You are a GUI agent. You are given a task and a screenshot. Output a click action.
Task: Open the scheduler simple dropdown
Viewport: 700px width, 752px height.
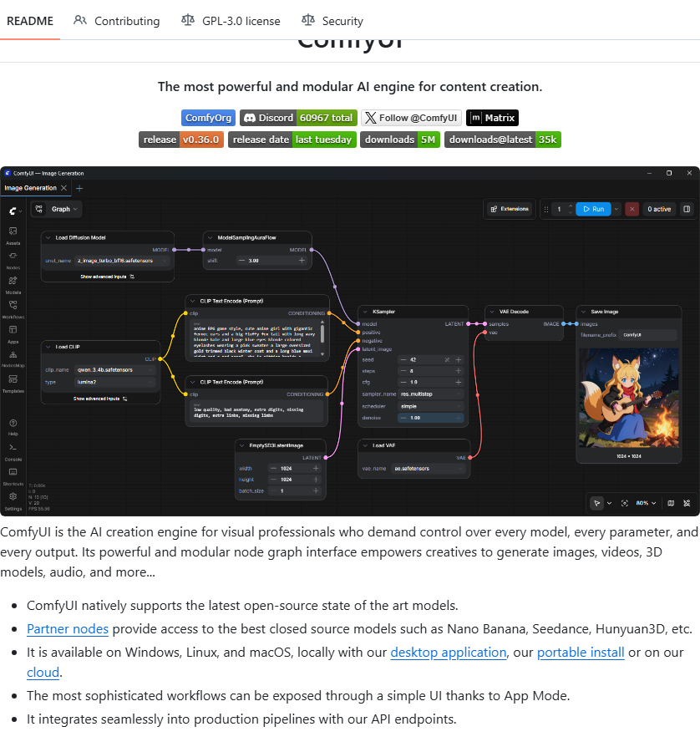[x=430, y=406]
